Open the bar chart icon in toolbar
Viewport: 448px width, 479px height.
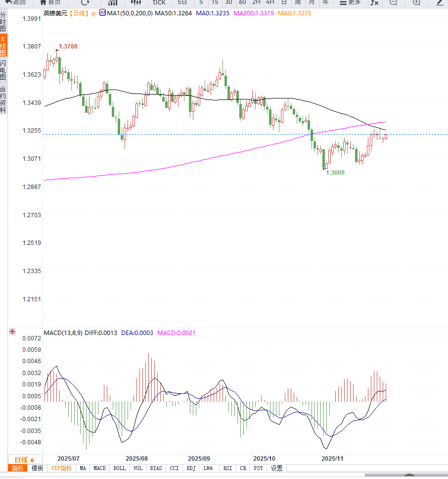tap(112, 2)
